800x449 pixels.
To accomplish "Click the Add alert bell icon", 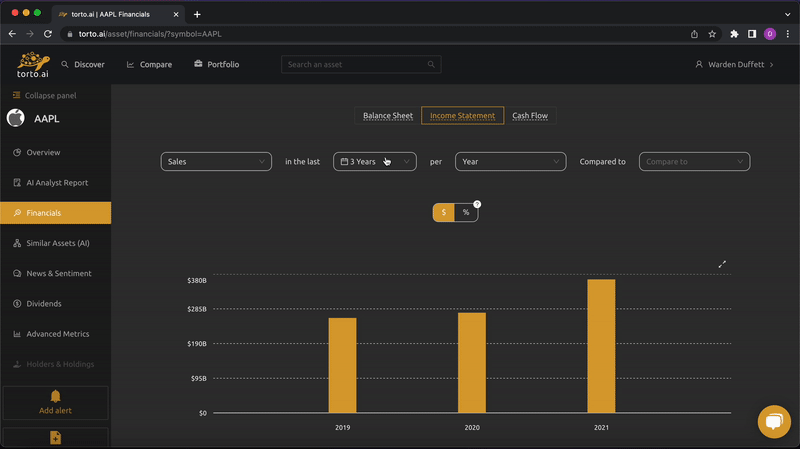I will 55,396.
